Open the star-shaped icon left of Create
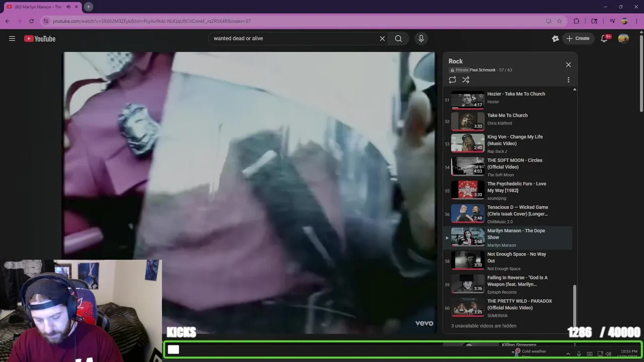This screenshot has height=362, width=644. [x=555, y=39]
